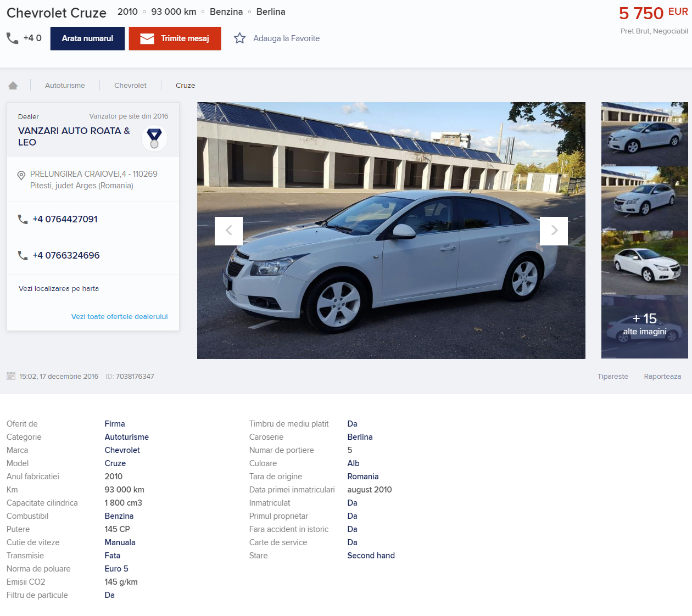Screen dimensions: 692x616
Task: Click the location pin icon by address
Action: (x=21, y=175)
